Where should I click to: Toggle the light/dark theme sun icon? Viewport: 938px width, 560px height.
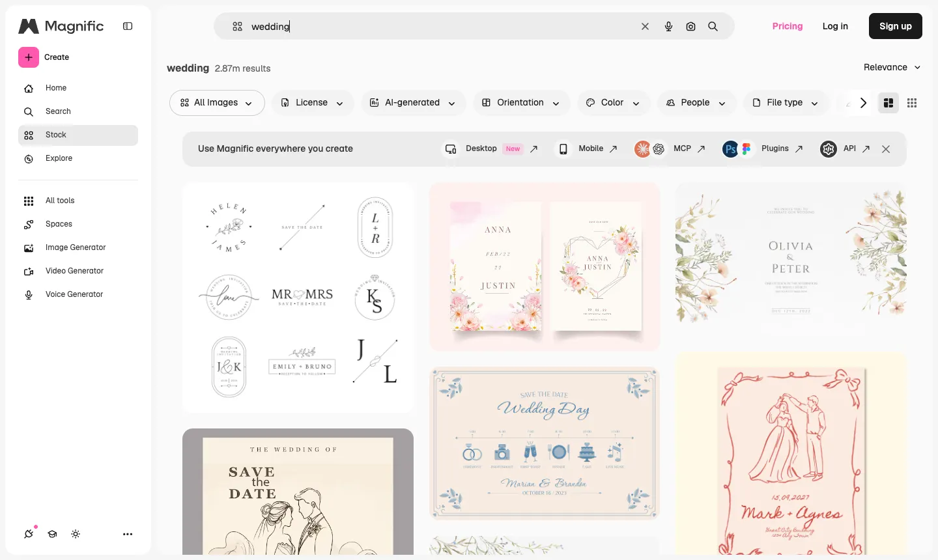[76, 534]
